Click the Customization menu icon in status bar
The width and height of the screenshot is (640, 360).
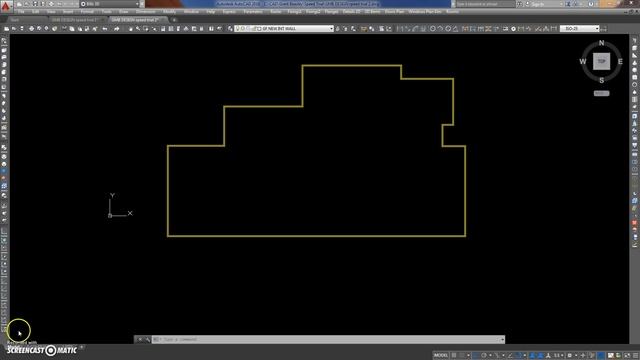tap(636, 356)
